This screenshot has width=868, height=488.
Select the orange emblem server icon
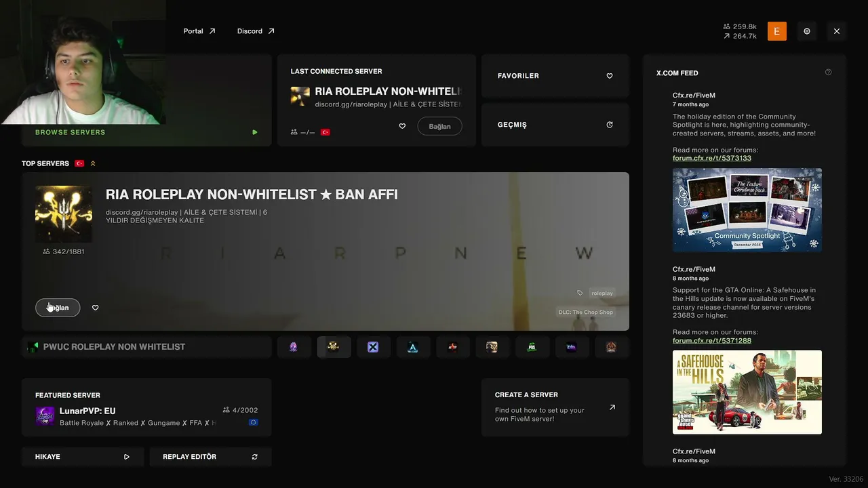(611, 347)
